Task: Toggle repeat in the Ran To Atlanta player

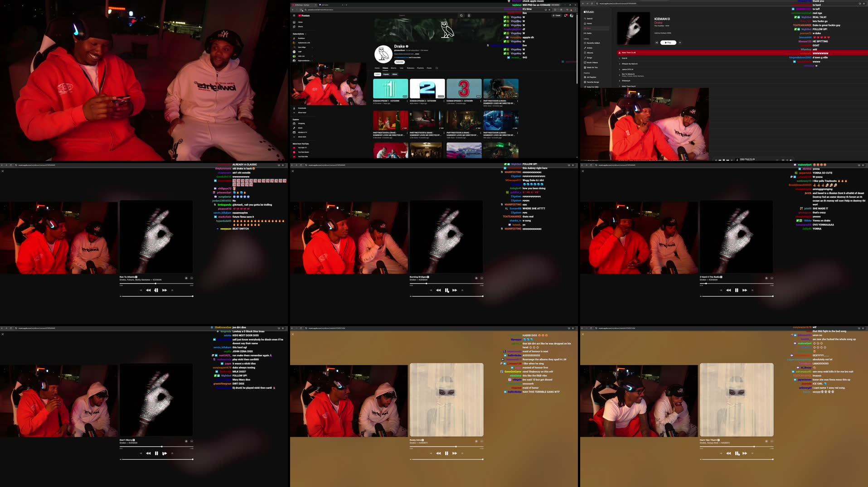Action: coord(172,290)
